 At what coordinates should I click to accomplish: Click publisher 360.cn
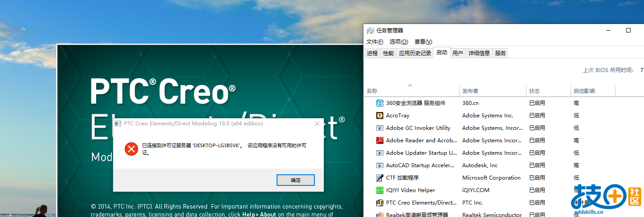tap(471, 103)
